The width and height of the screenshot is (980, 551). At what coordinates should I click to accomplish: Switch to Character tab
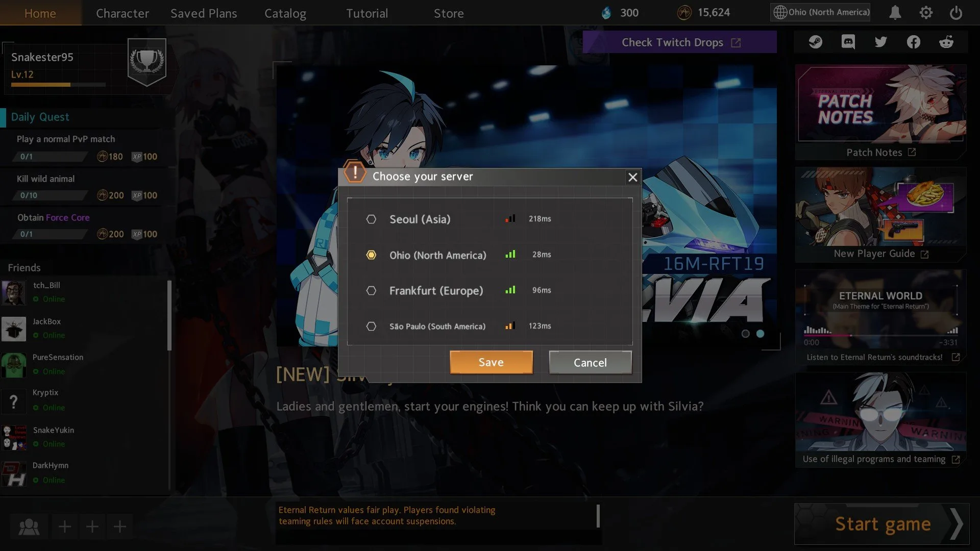(122, 13)
